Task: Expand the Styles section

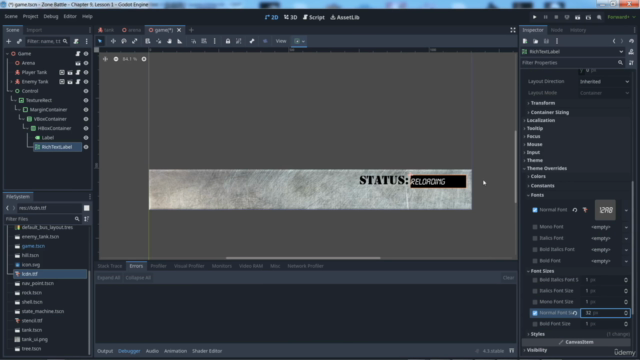Action: (537, 334)
